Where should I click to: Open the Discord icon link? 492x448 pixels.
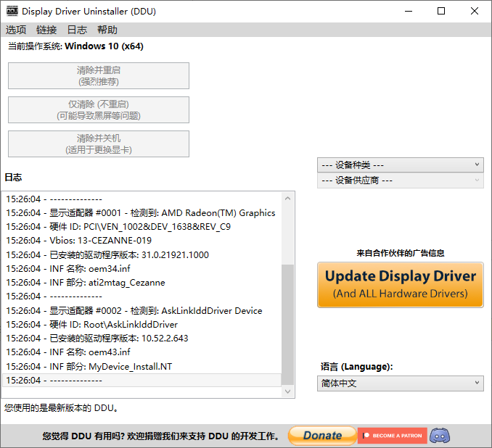pyautogui.click(x=440, y=436)
